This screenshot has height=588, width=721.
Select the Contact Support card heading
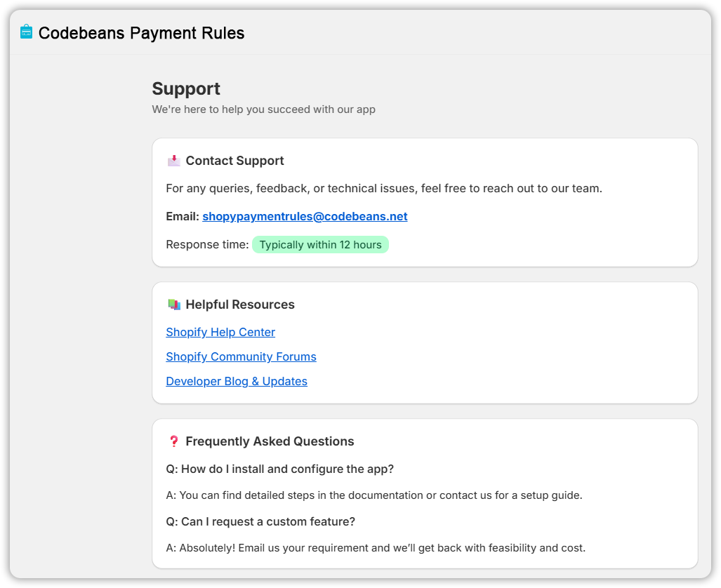tap(234, 161)
